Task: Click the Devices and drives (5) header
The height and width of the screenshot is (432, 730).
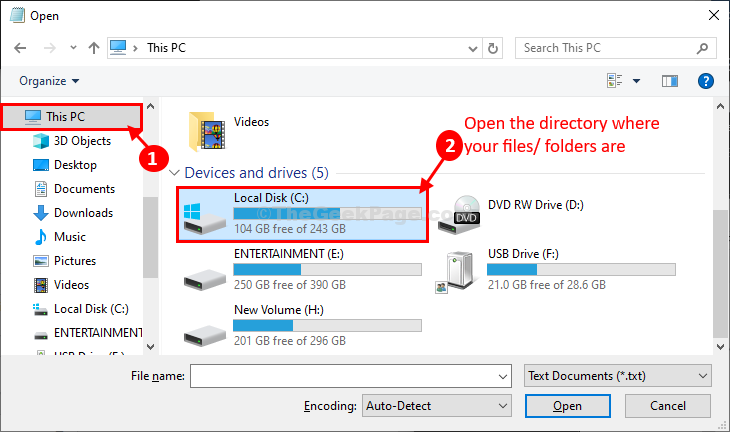Action: 257,173
